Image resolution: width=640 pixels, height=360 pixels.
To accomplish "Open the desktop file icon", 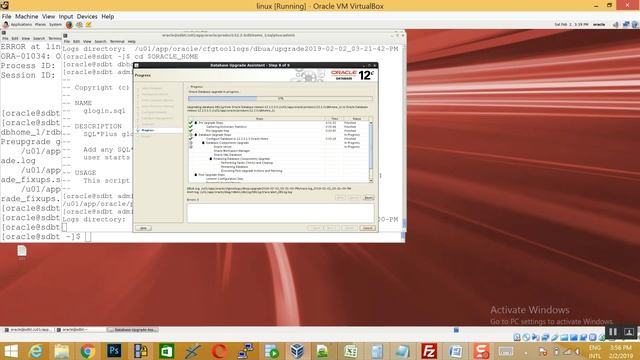I will click(22, 252).
